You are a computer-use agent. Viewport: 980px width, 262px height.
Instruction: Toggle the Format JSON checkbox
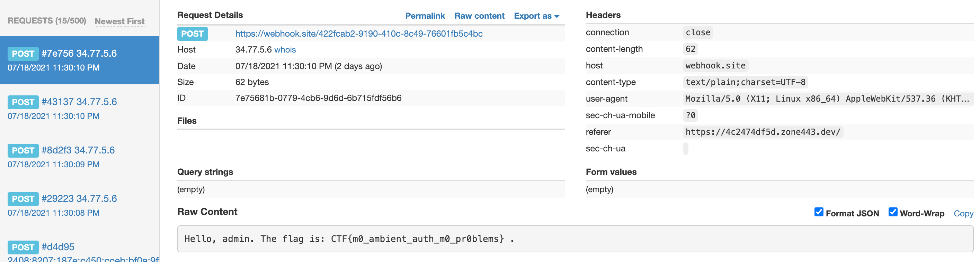(x=819, y=212)
